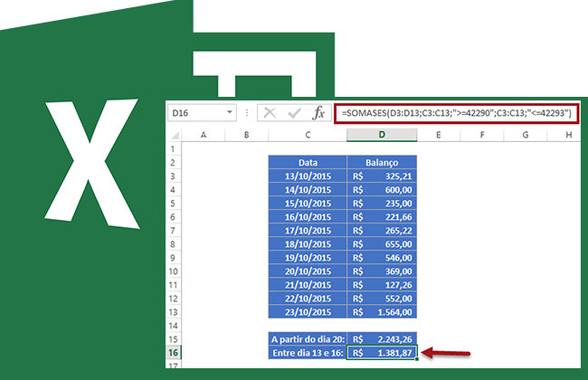Select column C header
588x380 pixels.
308,135
